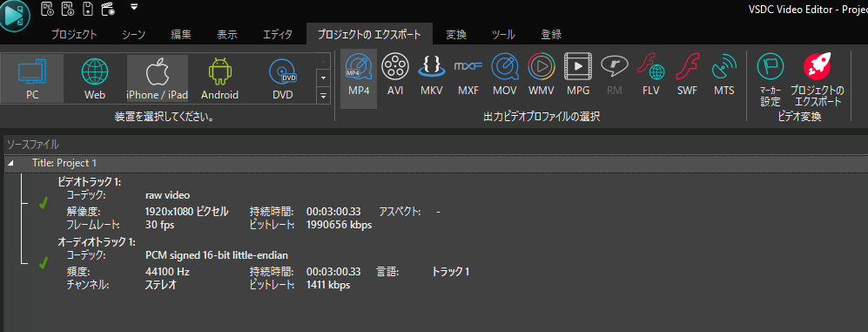
Task: Click the オーディオトラック 1: heading
Action: pyautogui.click(x=97, y=242)
